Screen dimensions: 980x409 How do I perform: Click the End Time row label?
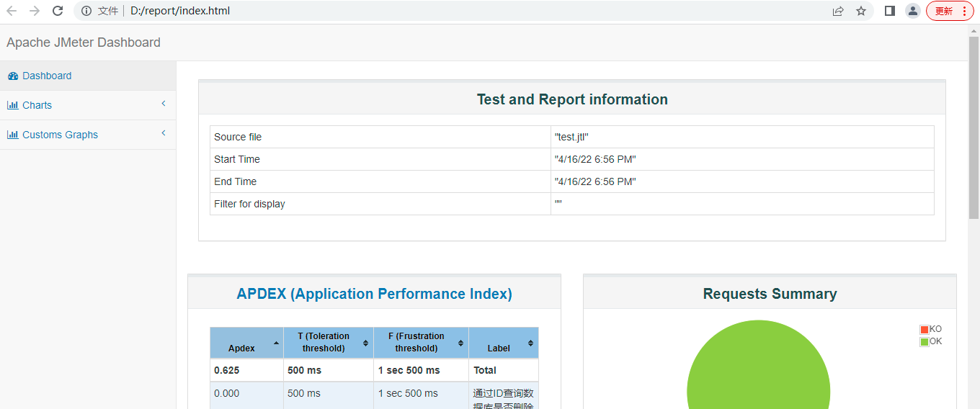coord(235,181)
